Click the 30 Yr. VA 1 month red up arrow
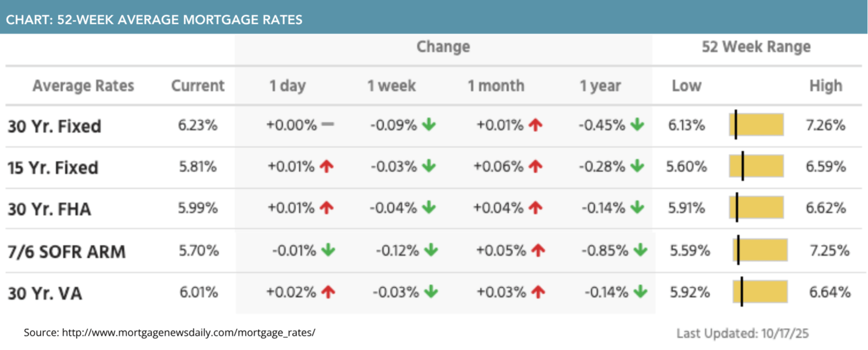 [x=538, y=292]
